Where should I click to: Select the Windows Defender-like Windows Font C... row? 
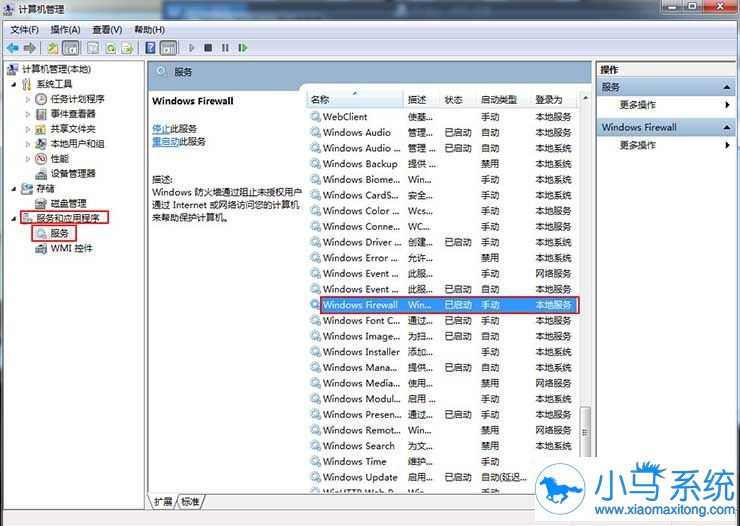[x=443, y=320]
